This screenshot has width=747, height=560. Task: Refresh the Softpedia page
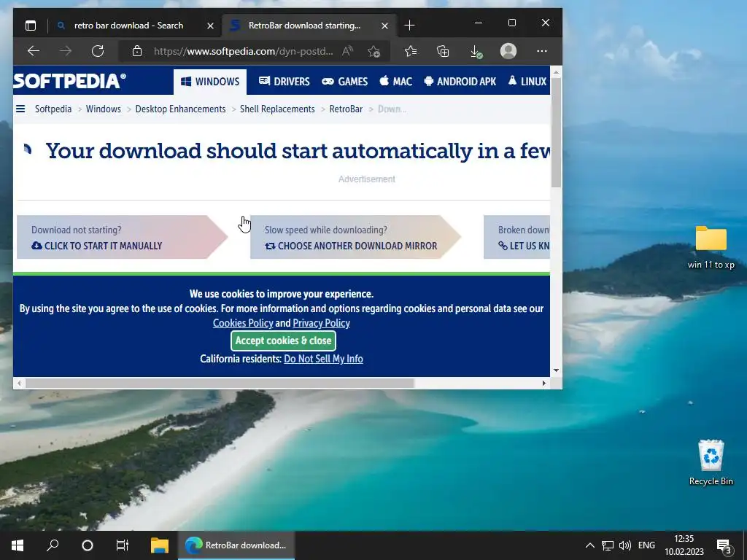point(98,51)
